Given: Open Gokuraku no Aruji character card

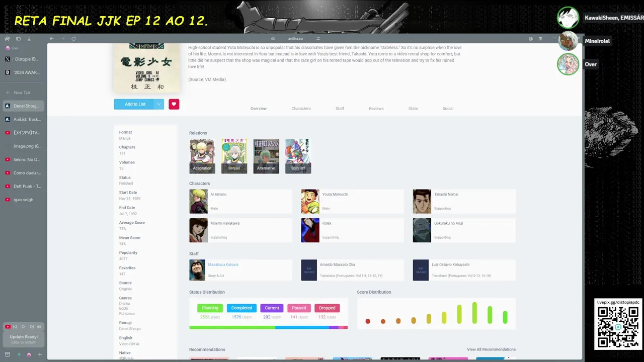Looking at the screenshot, I should (464, 230).
